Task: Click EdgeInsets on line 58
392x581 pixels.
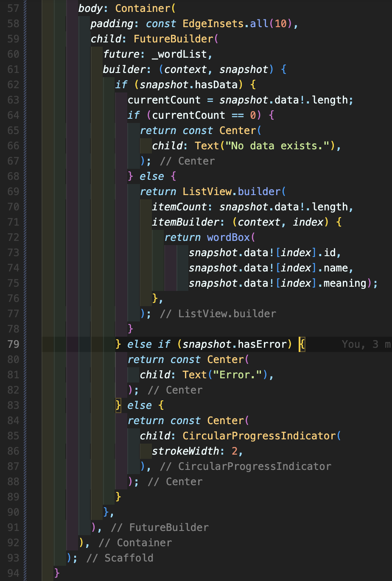Action: tap(213, 23)
